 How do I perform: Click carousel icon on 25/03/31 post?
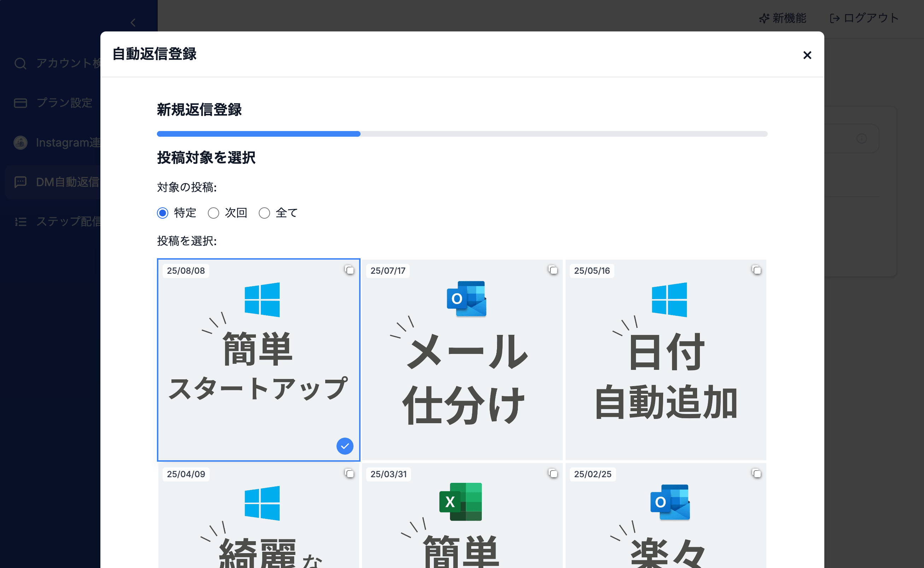[x=552, y=473]
